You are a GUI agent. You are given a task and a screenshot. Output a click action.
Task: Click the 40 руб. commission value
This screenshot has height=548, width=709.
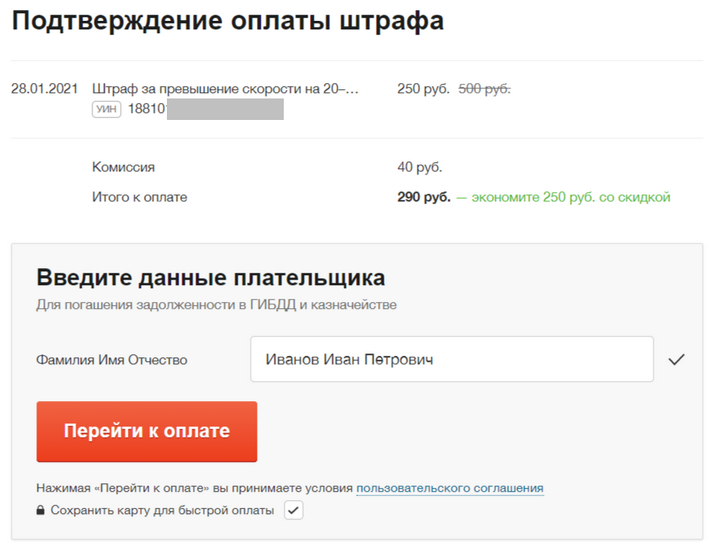[420, 167]
